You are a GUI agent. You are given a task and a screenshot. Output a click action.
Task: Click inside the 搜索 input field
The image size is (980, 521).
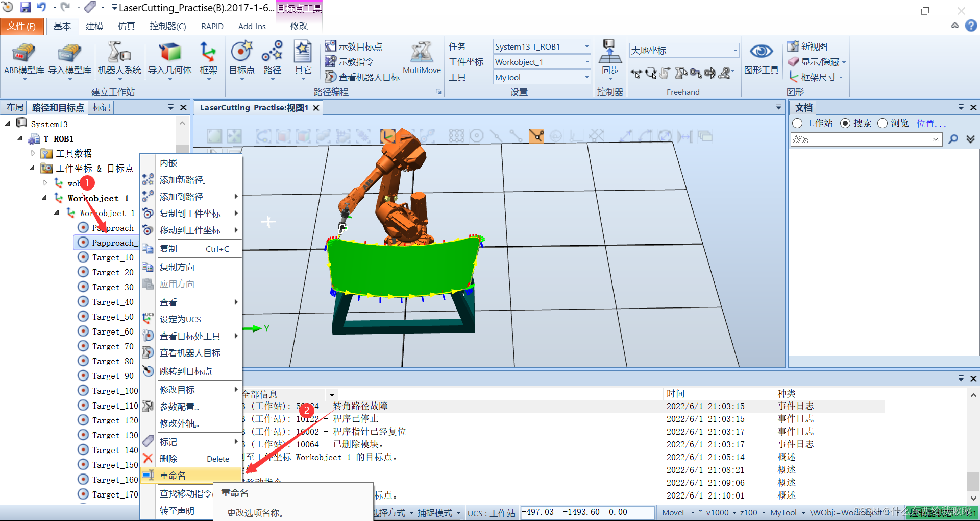pyautogui.click(x=860, y=139)
